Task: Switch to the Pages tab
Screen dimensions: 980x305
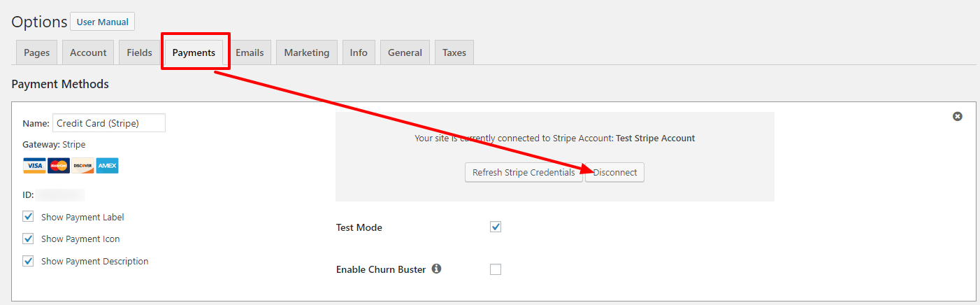Action: (x=36, y=52)
